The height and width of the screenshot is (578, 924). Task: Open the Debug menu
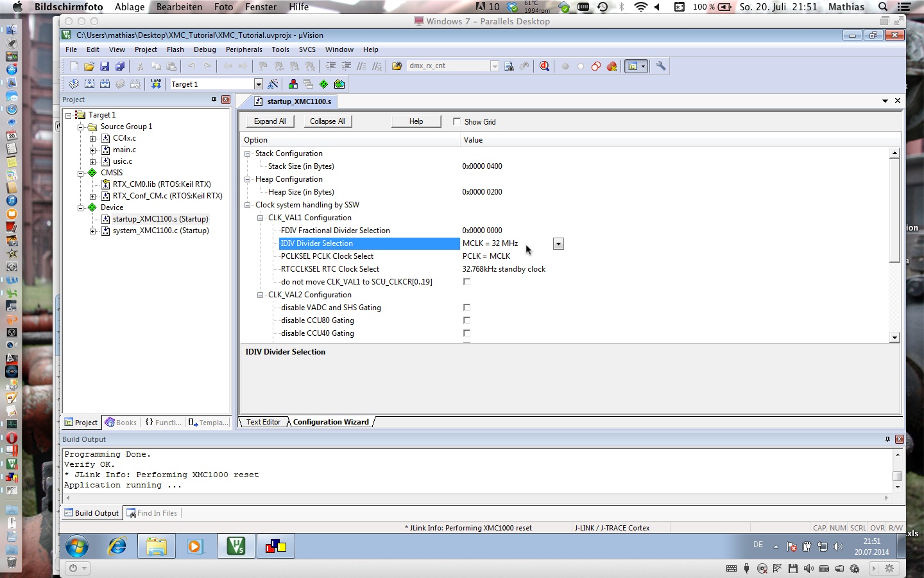(205, 49)
